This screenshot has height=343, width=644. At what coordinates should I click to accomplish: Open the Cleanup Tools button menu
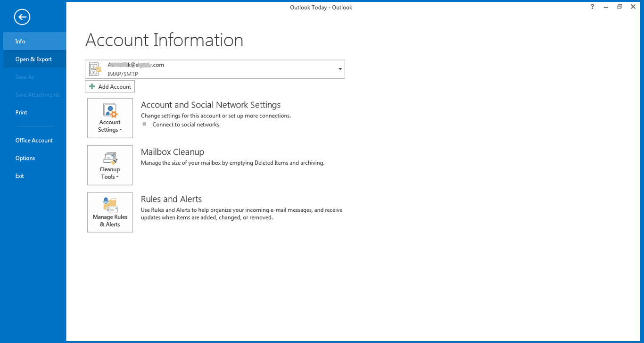pyautogui.click(x=110, y=165)
